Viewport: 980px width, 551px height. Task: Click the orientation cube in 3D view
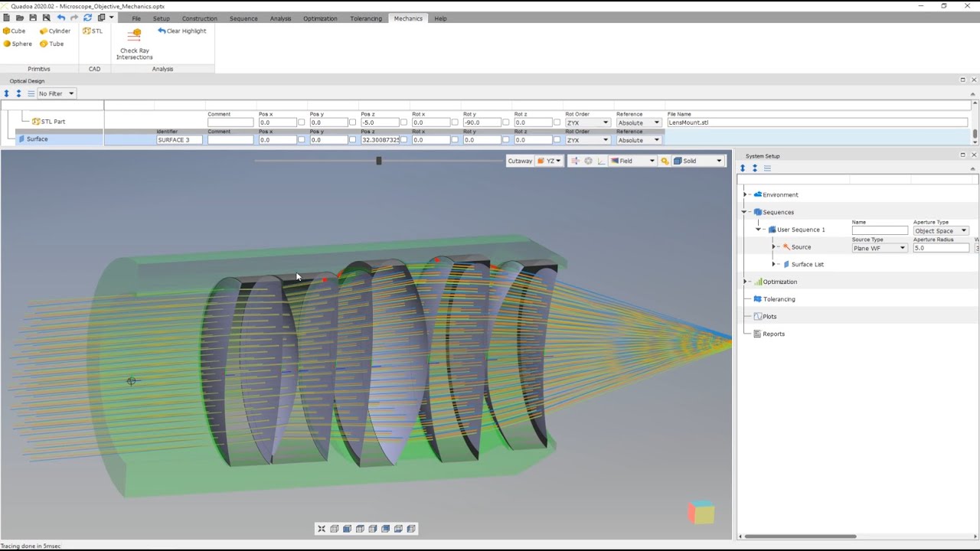tap(701, 512)
